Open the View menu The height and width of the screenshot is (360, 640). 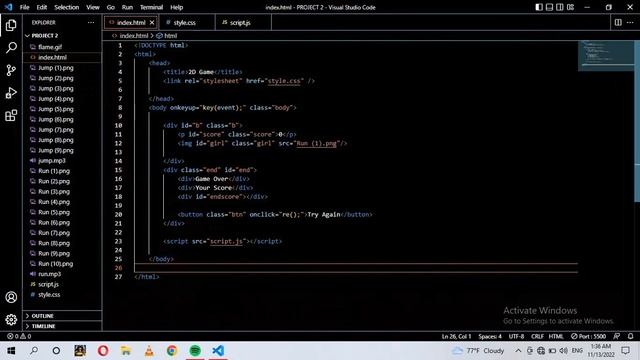pyautogui.click(x=93, y=7)
